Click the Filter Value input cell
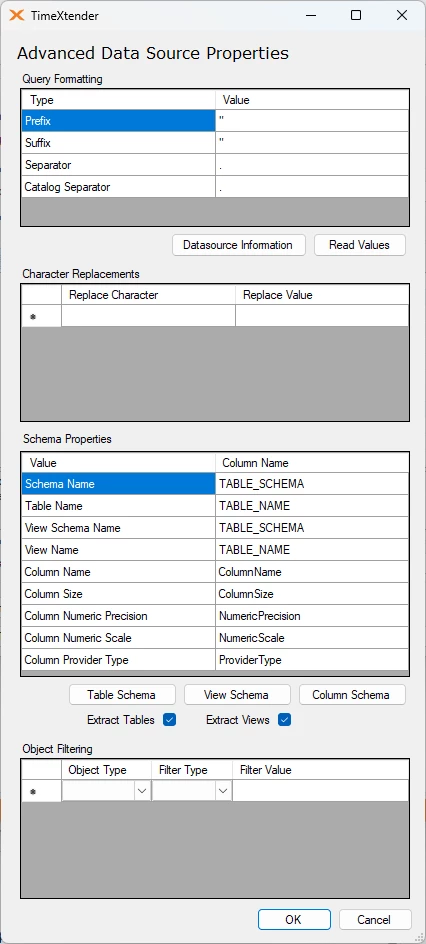The height and width of the screenshot is (944, 426). point(320,791)
